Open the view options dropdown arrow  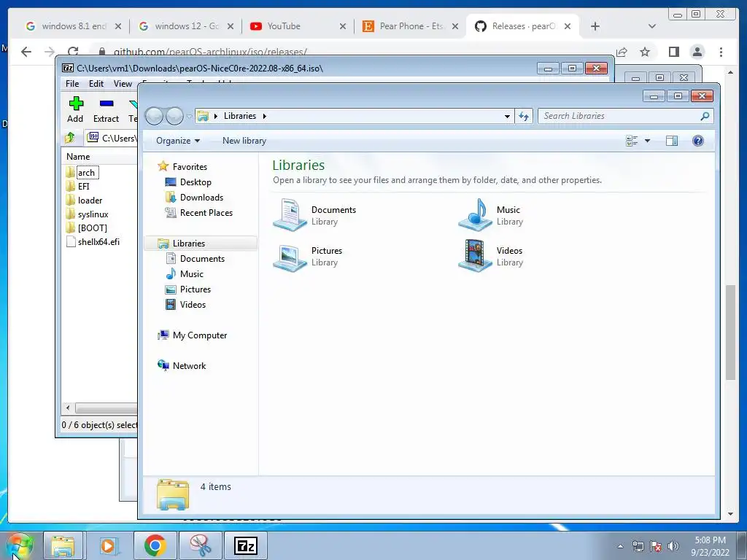click(648, 141)
